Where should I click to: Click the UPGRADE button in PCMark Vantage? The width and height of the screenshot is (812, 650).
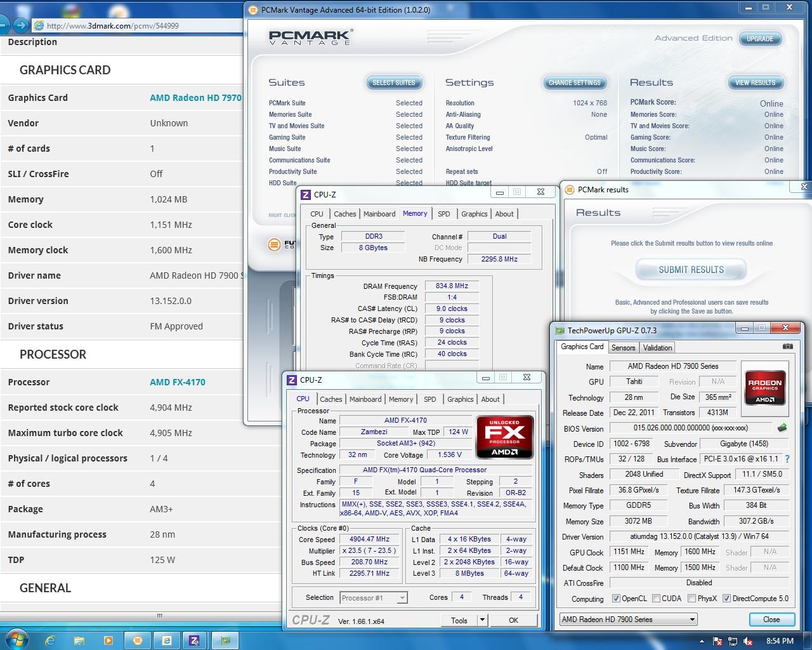[x=759, y=39]
